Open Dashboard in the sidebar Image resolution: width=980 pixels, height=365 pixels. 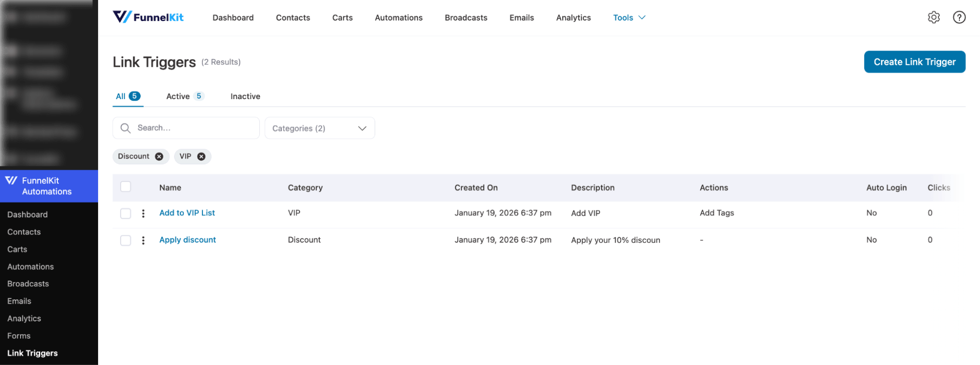click(x=27, y=214)
